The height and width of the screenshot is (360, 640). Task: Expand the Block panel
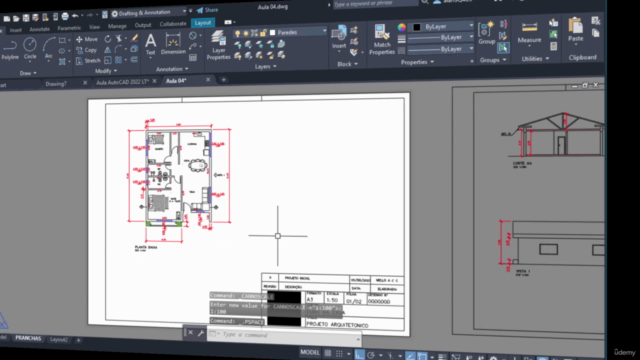click(347, 64)
